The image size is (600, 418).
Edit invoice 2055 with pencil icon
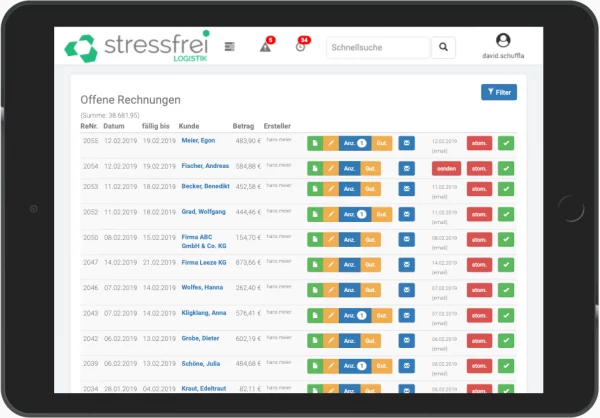click(331, 143)
